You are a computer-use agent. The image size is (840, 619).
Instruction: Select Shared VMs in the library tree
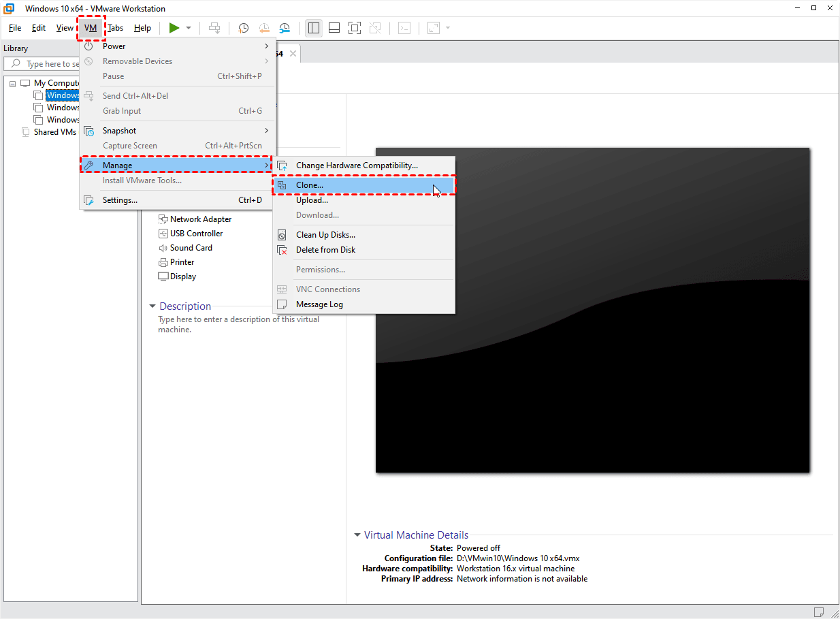(x=54, y=132)
